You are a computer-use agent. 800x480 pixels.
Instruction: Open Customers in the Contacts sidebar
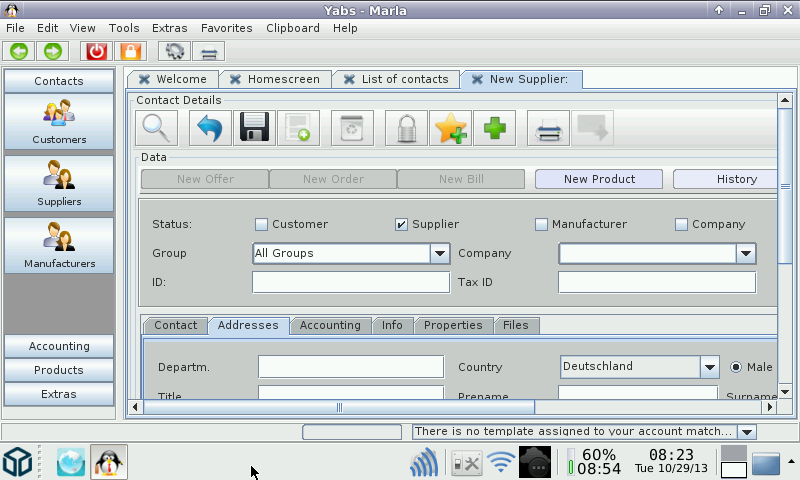pos(59,122)
